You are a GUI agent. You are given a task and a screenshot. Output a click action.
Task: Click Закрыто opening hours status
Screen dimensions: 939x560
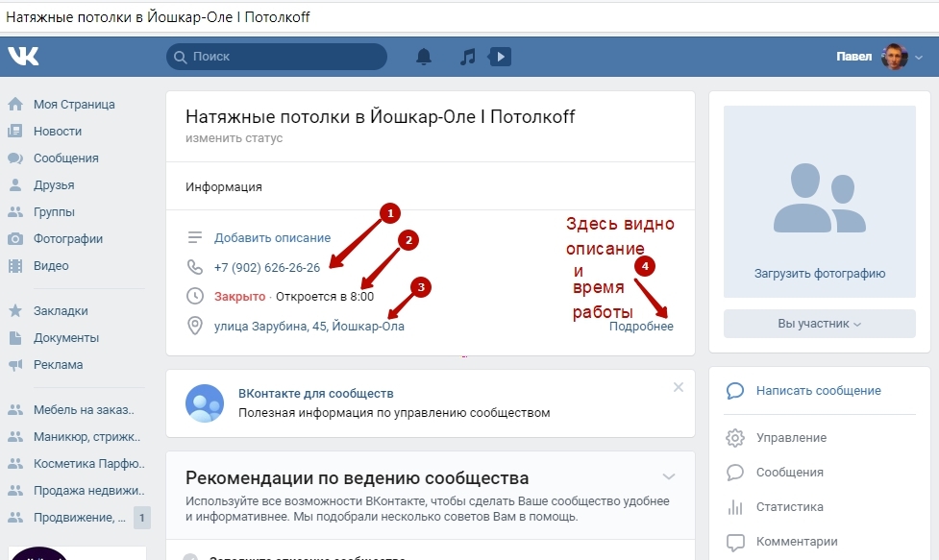tap(239, 297)
